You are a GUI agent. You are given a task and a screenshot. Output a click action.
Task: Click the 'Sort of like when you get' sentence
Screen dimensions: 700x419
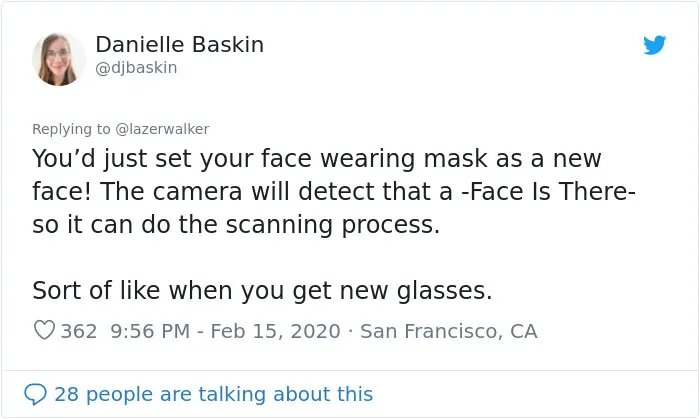tap(262, 291)
